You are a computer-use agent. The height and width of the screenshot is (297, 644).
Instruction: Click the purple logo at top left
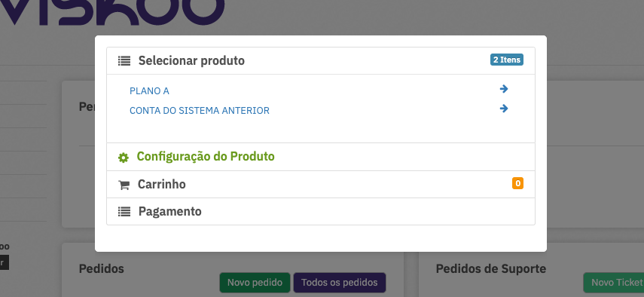point(111,12)
